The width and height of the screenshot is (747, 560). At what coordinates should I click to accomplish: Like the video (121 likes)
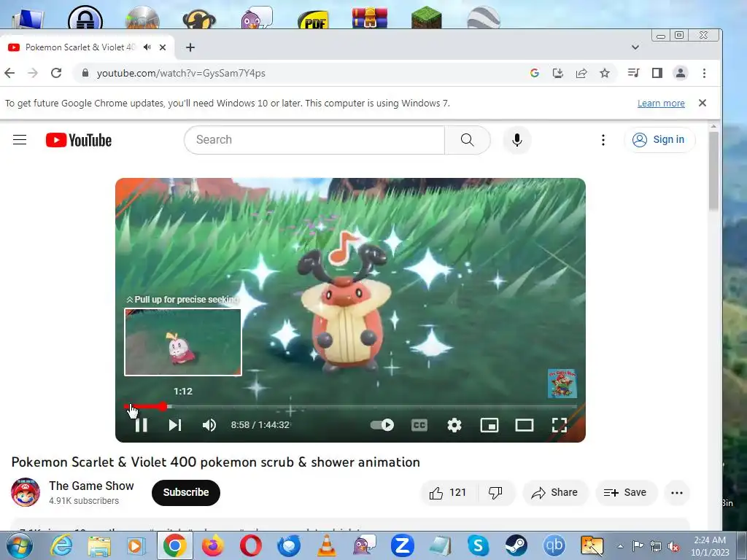coord(447,492)
